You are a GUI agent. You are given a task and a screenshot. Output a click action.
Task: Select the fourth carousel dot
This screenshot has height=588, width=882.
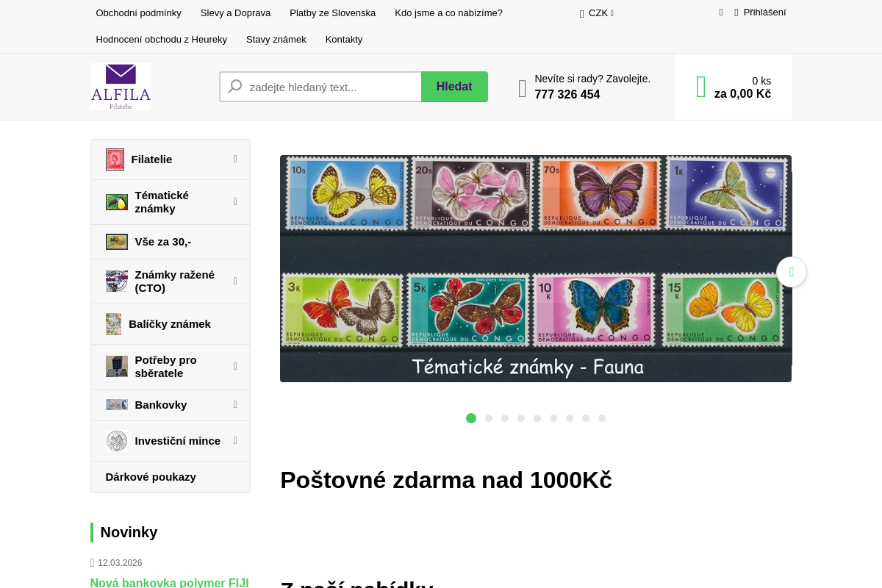521,418
